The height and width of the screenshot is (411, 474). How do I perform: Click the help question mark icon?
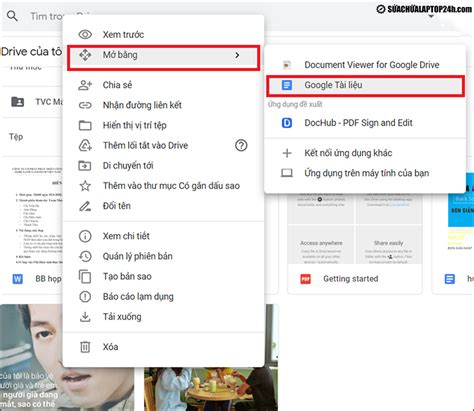241,145
